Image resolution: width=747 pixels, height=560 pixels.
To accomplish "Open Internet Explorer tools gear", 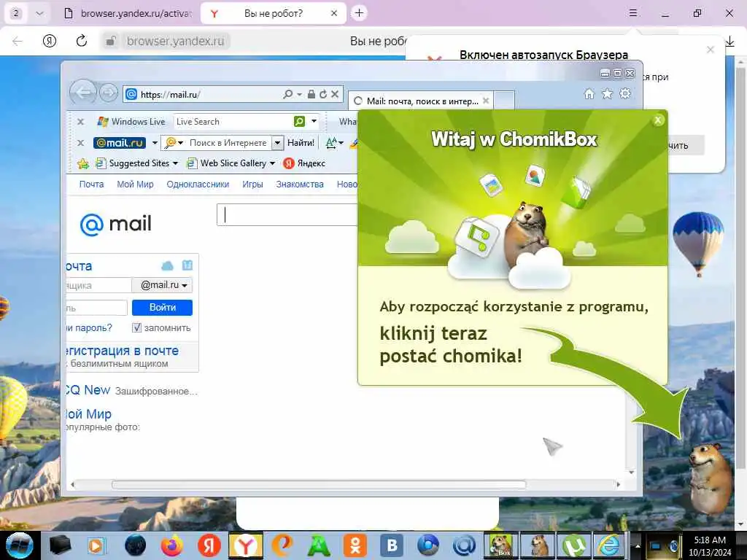I will click(625, 94).
